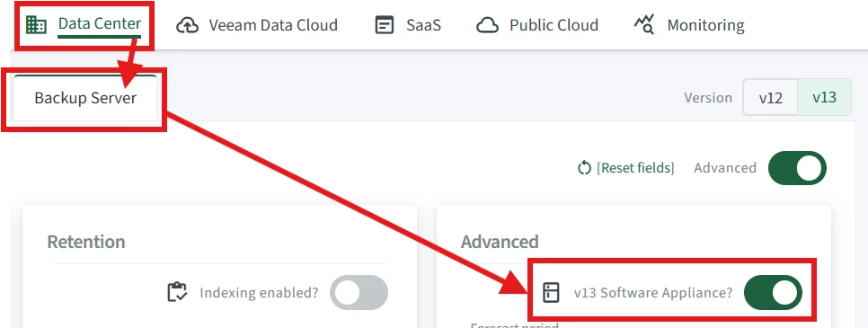The image size is (868, 328).
Task: Click the [Reset fields] link text
Action: pos(635,168)
